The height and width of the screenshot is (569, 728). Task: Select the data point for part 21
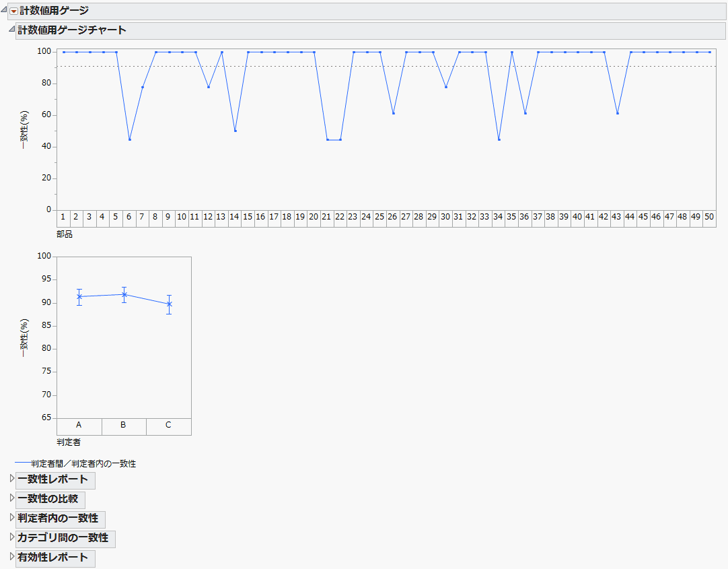pos(327,139)
